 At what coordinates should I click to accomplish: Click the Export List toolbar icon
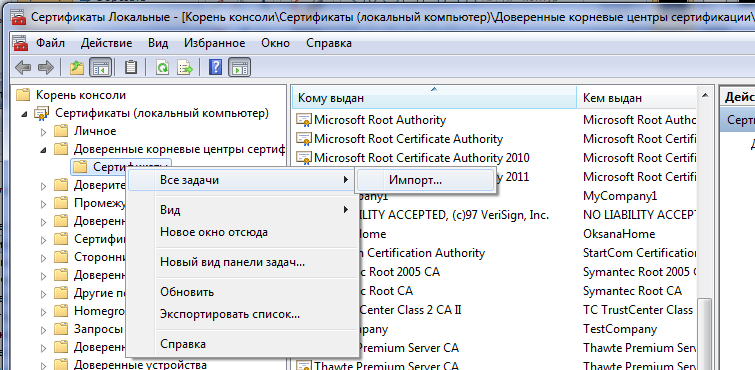click(x=185, y=68)
